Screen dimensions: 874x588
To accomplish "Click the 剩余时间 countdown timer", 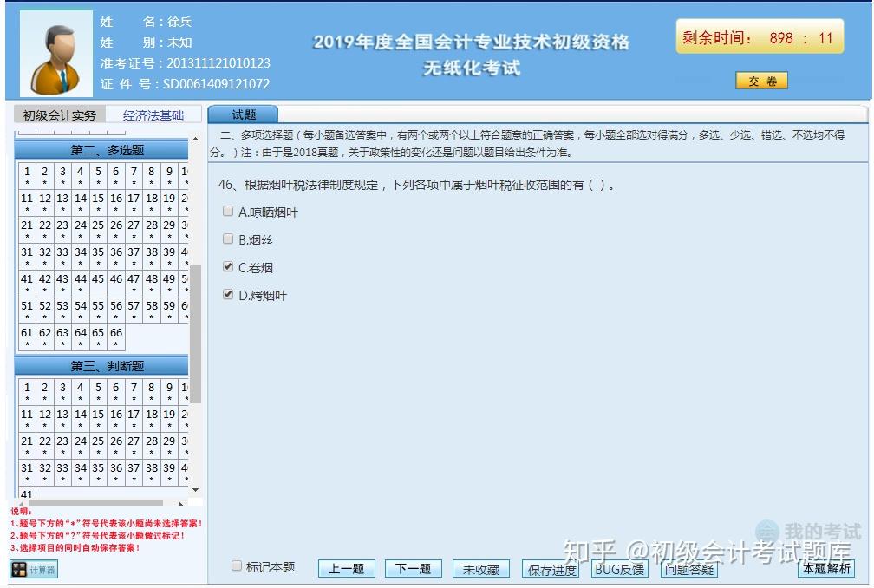I will coord(760,37).
